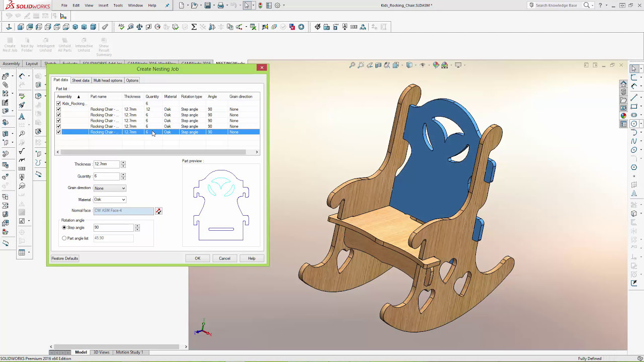This screenshot has height=362, width=644.
Task: Switch to the Sheet data tab
Action: point(80,80)
